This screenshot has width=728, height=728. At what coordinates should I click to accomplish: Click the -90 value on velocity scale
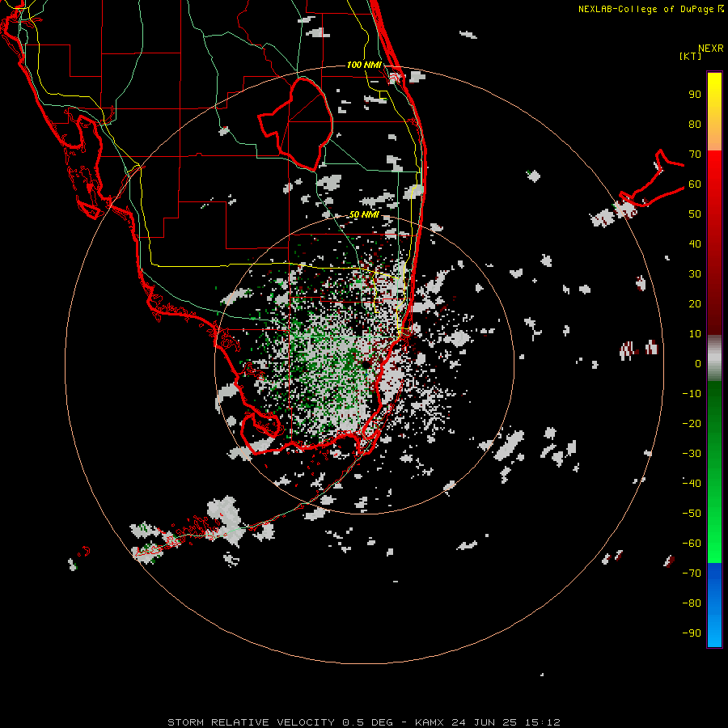pos(692,633)
